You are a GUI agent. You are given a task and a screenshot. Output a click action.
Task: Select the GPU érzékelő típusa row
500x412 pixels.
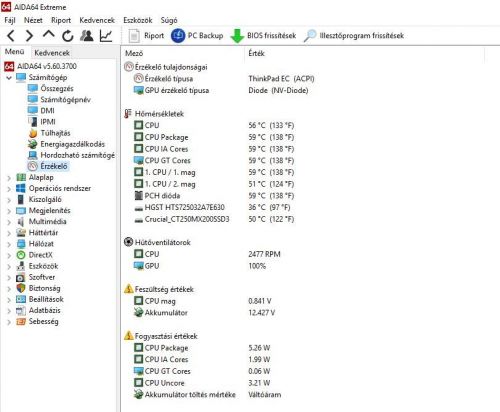pos(221,90)
